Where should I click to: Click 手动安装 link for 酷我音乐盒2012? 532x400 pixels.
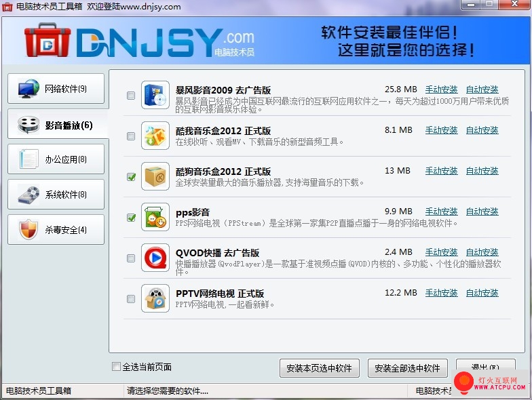(x=441, y=130)
